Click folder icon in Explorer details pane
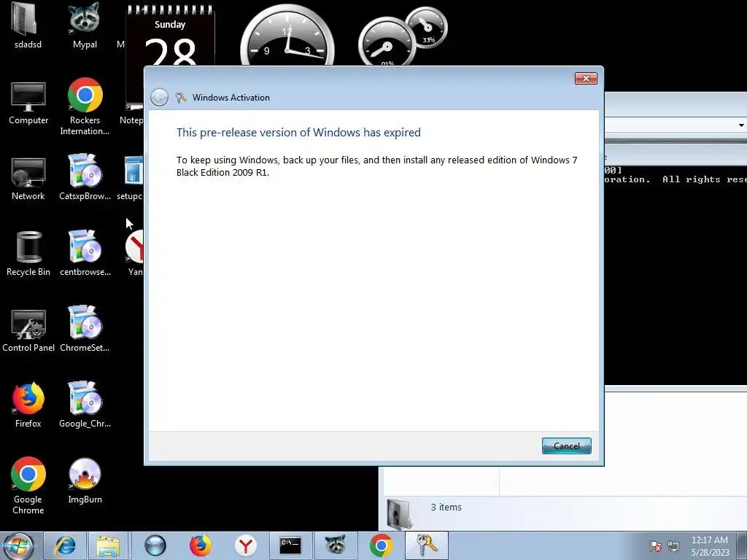The width and height of the screenshot is (747, 560). click(x=399, y=514)
